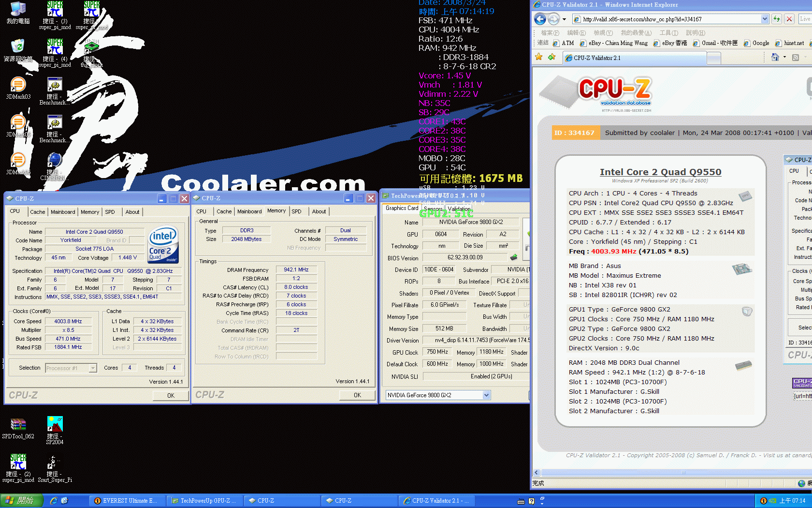Click the Internet Explorer forward arrow
This screenshot has height=508, width=812.
[553, 19]
